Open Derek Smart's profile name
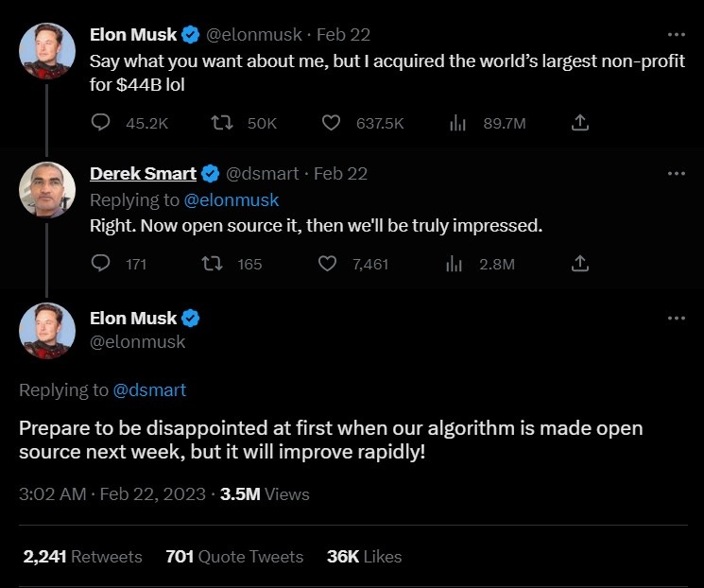 pos(143,174)
